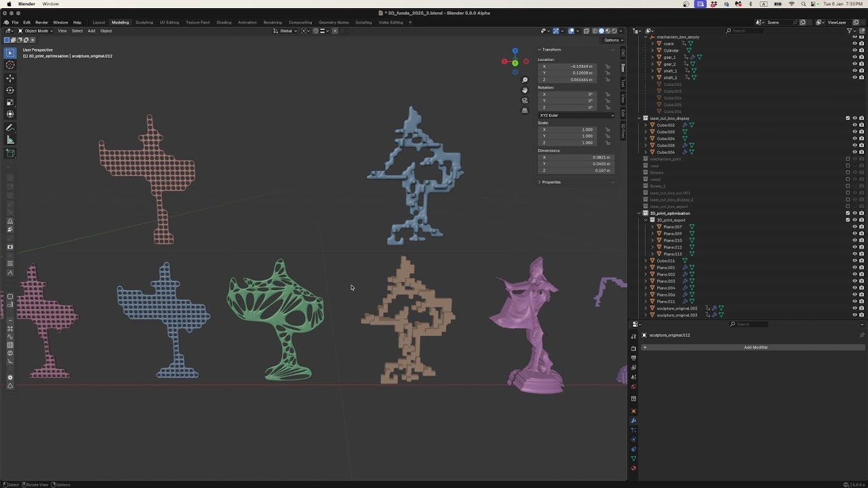Enable the mechanism_print collection checkbox

click(x=848, y=159)
